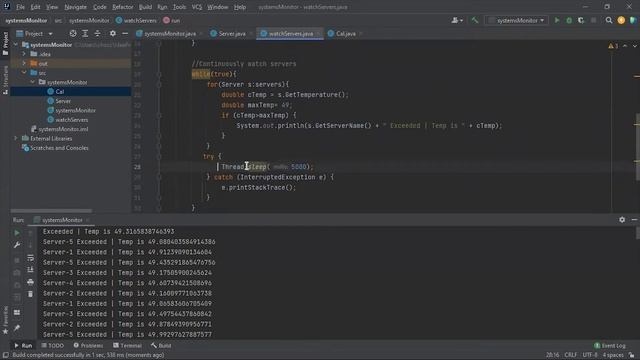
Task: Open Favorites side tool window
Action: click(x=5, y=320)
